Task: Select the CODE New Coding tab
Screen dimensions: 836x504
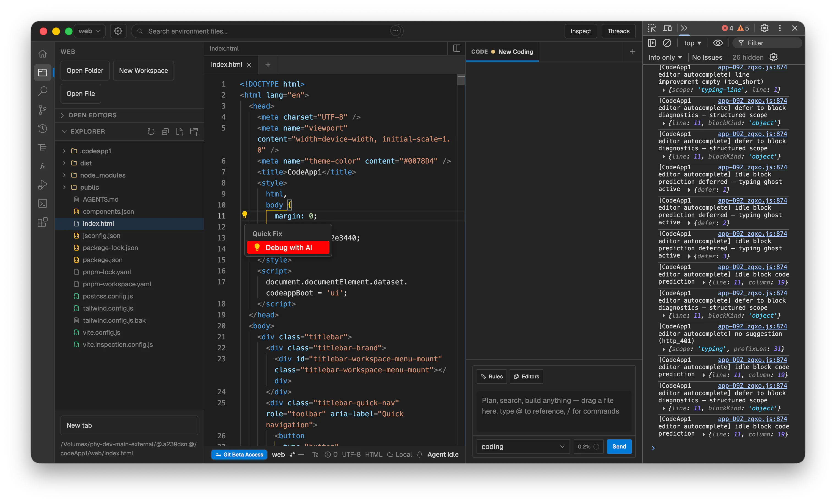Action: (502, 51)
